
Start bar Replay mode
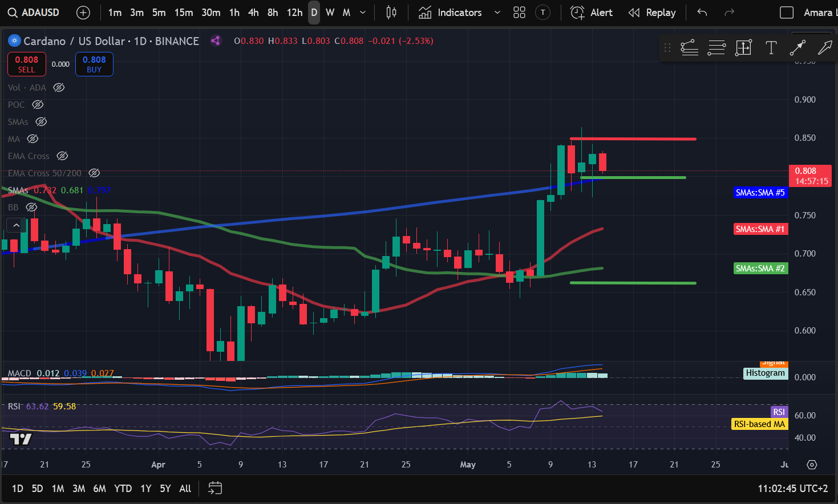(652, 13)
